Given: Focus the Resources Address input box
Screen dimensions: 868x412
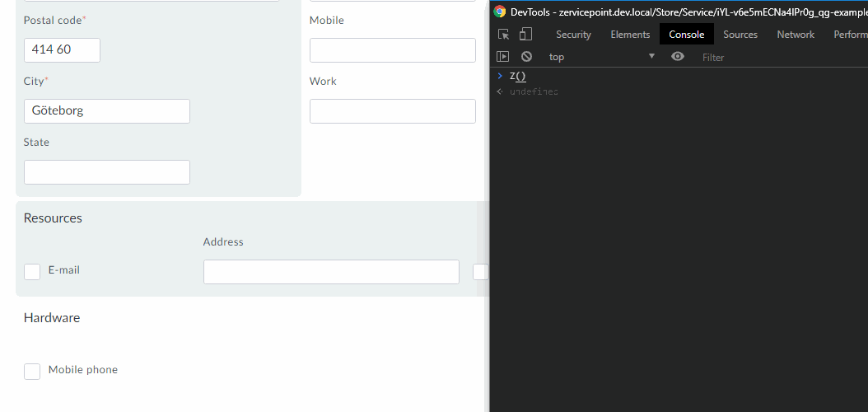Looking at the screenshot, I should (x=331, y=272).
